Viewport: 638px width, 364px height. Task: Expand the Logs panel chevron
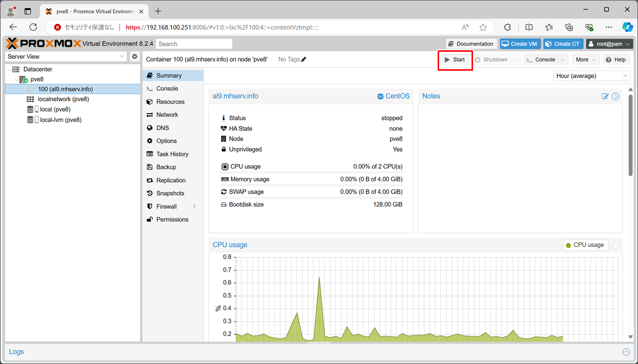pos(626,352)
